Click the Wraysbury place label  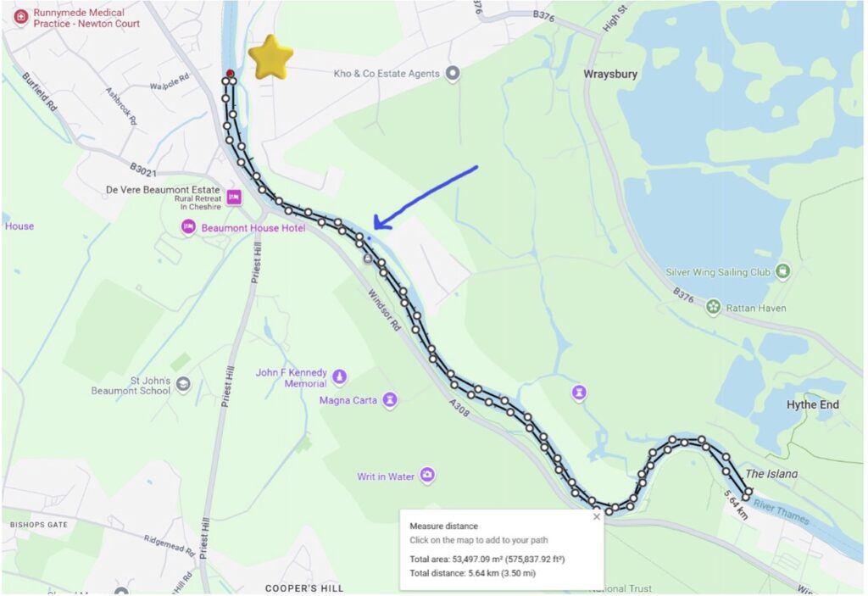click(610, 74)
